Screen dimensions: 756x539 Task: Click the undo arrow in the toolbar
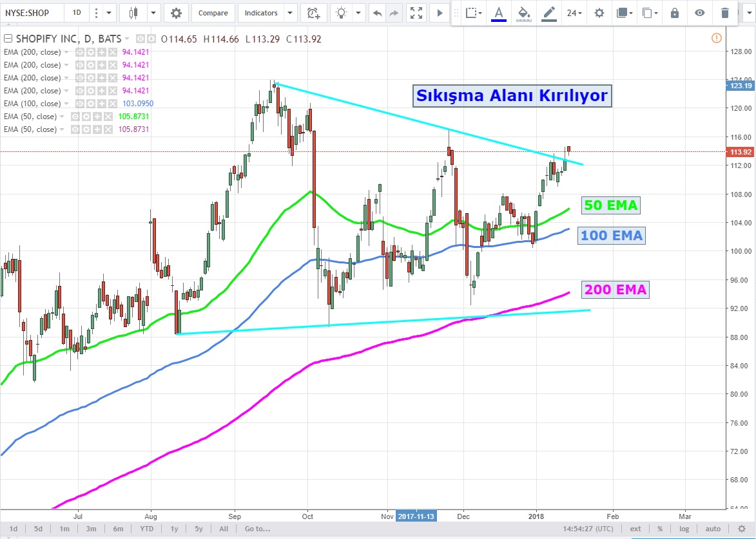coord(378,13)
